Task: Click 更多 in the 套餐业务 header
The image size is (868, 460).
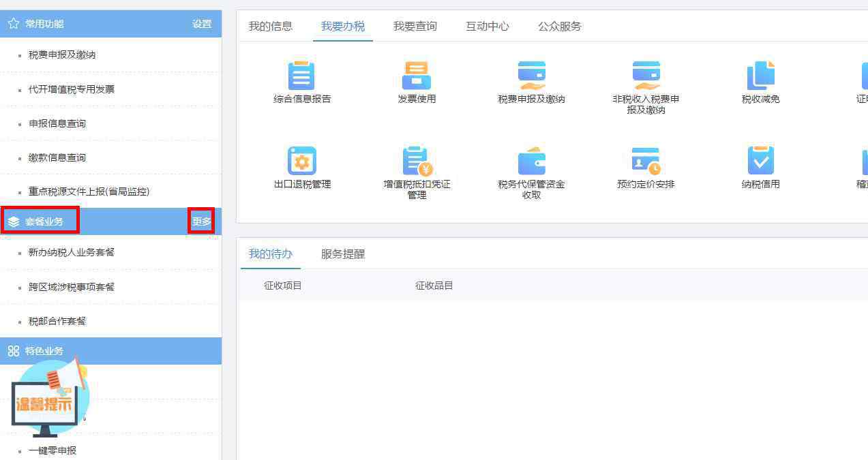Action: tap(201, 221)
